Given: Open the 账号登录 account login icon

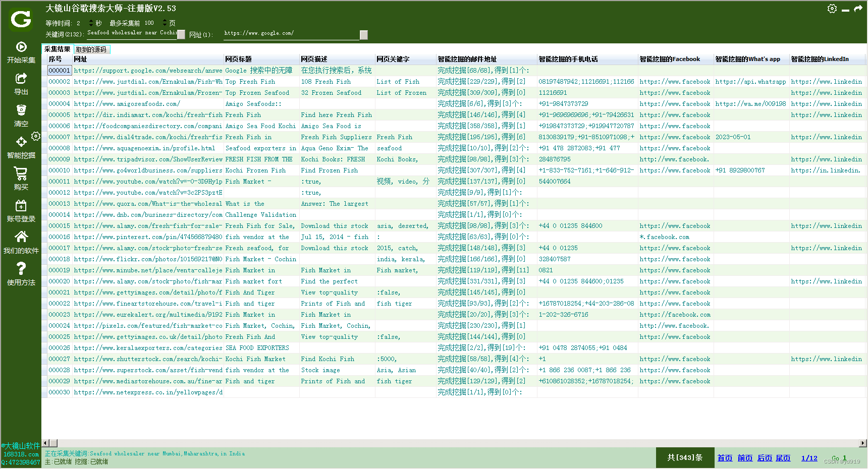Looking at the screenshot, I should (x=21, y=205).
